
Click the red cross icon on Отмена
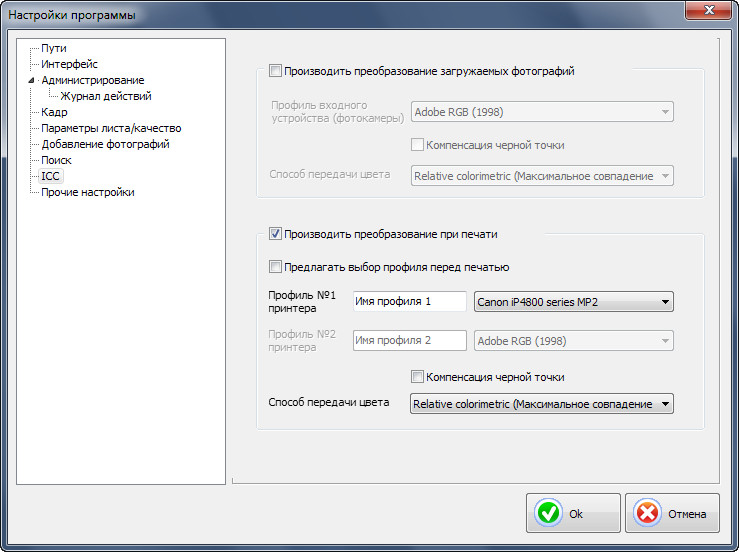click(x=647, y=513)
